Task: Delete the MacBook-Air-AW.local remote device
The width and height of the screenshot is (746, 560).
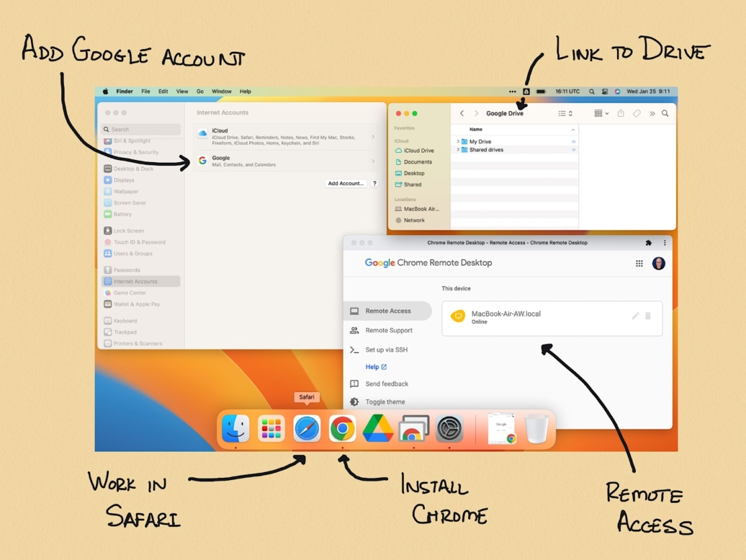Action: point(648,315)
